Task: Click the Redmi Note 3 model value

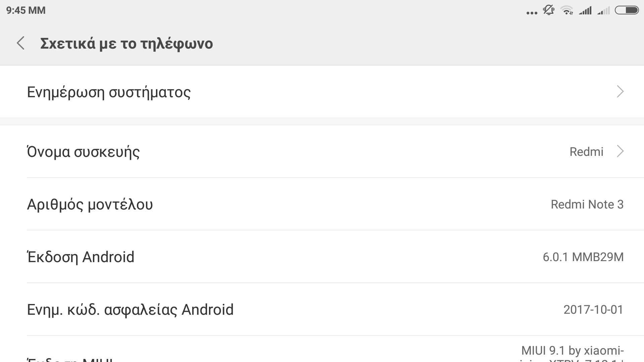Action: point(587,204)
